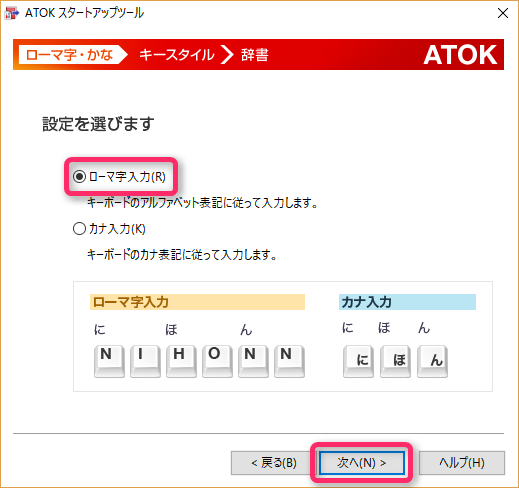This screenshot has width=519, height=488.
Task: Click the O key illustration
Action: pyautogui.click(x=217, y=361)
